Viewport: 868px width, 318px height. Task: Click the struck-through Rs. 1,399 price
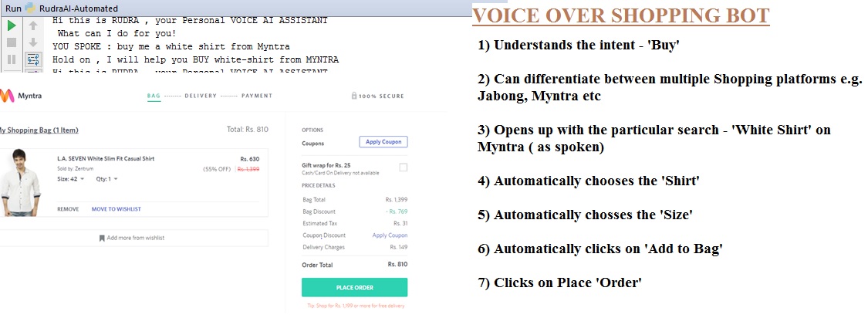coord(248,169)
